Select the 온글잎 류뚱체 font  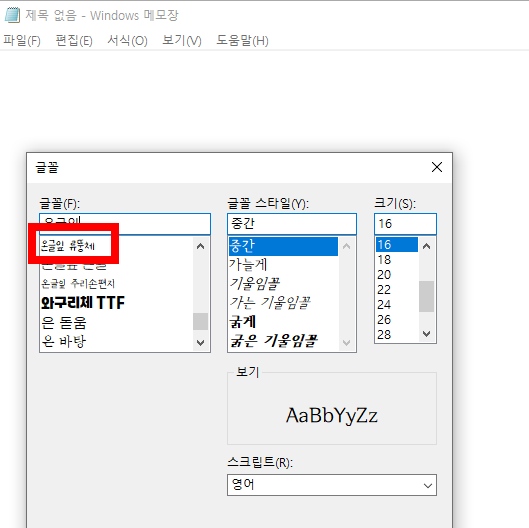click(68, 246)
